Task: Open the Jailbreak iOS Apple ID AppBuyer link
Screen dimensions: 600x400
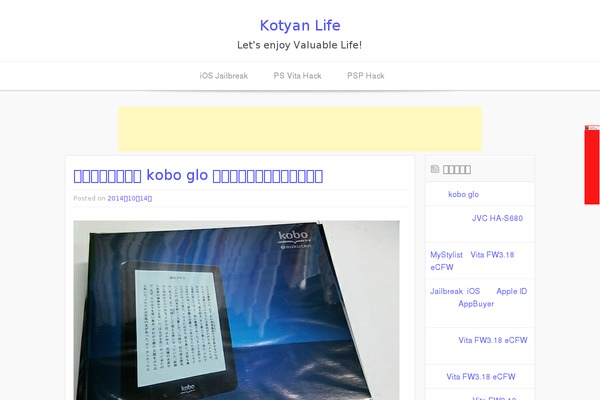Action: pos(478,297)
